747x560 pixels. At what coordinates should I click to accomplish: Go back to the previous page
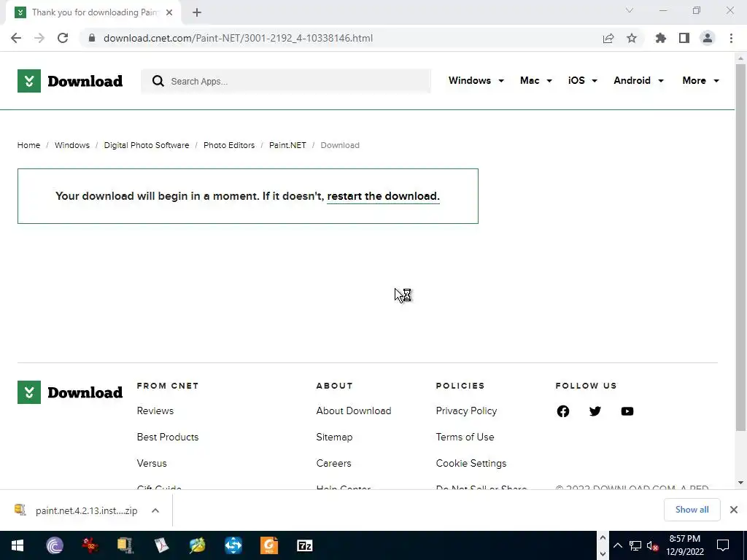[16, 38]
